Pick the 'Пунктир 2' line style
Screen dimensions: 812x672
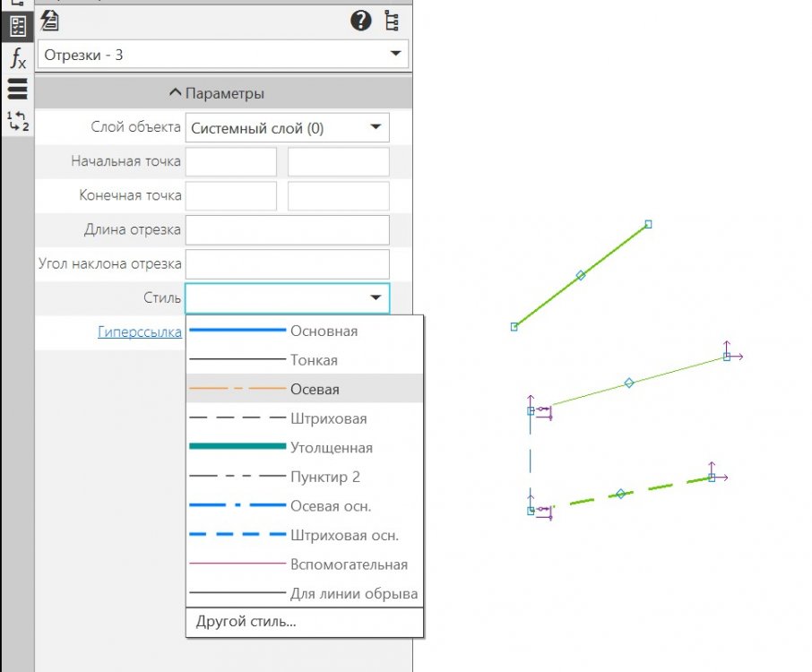tap(305, 476)
